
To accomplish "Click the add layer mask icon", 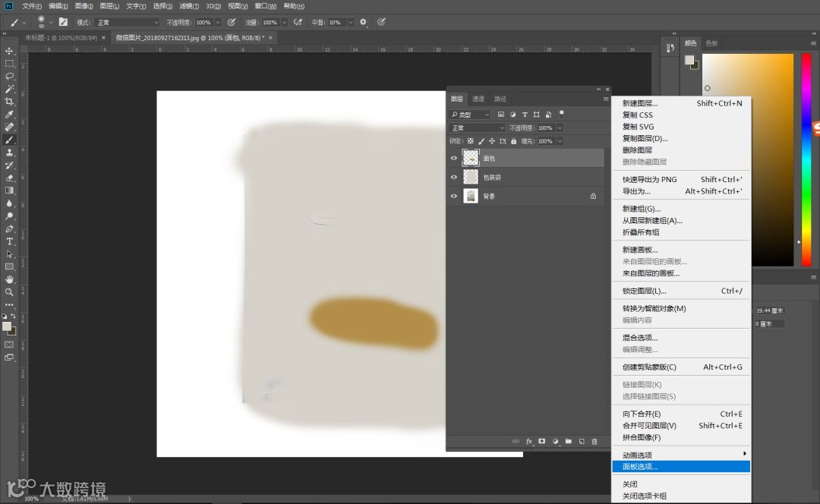I will click(x=542, y=441).
